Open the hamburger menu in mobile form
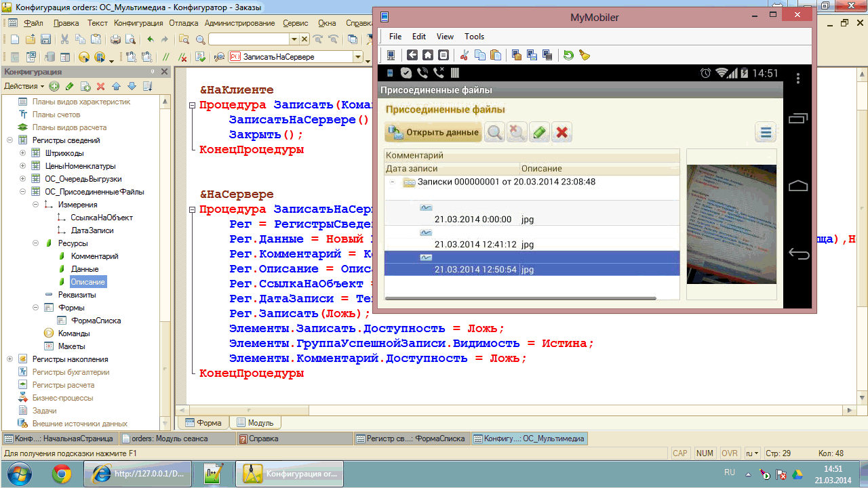Viewport: 868px width, 488px height. pyautogui.click(x=766, y=132)
